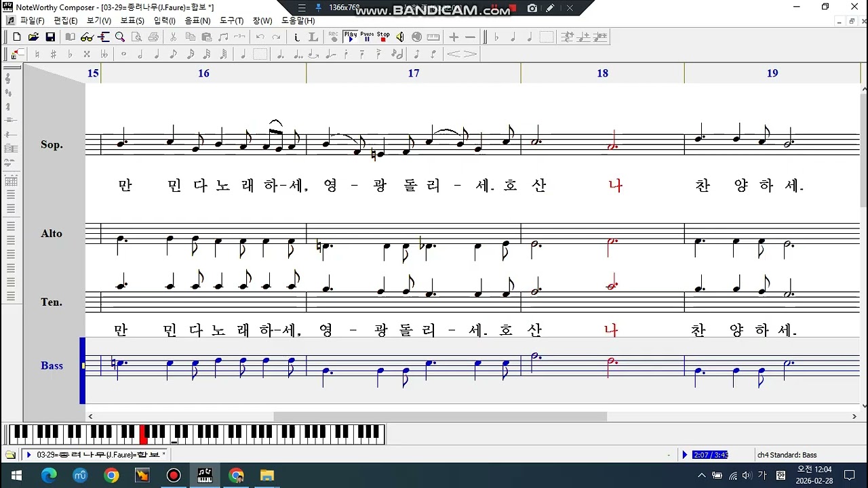Click measure number 17
The image size is (868, 488).
point(414,73)
